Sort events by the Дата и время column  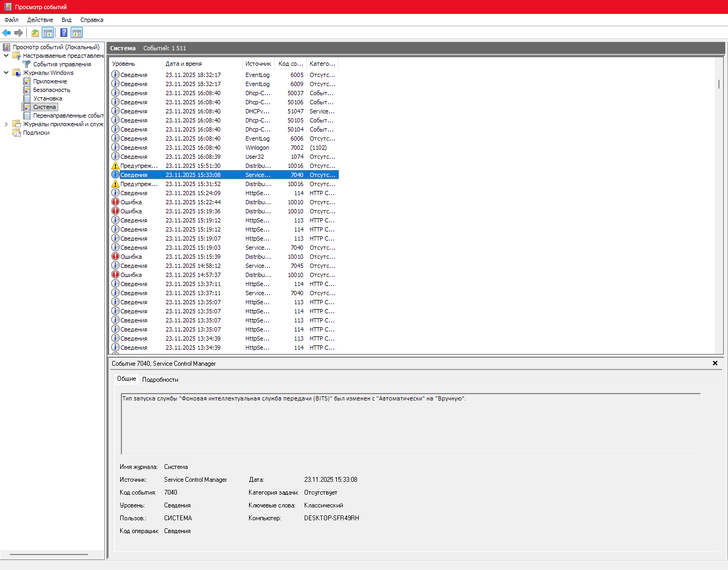(x=183, y=64)
